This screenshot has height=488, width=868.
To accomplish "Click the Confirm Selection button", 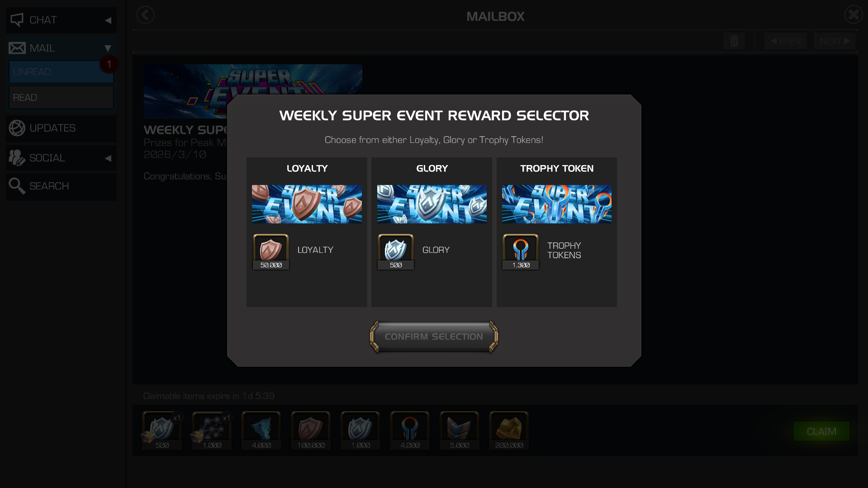I will coord(434,337).
